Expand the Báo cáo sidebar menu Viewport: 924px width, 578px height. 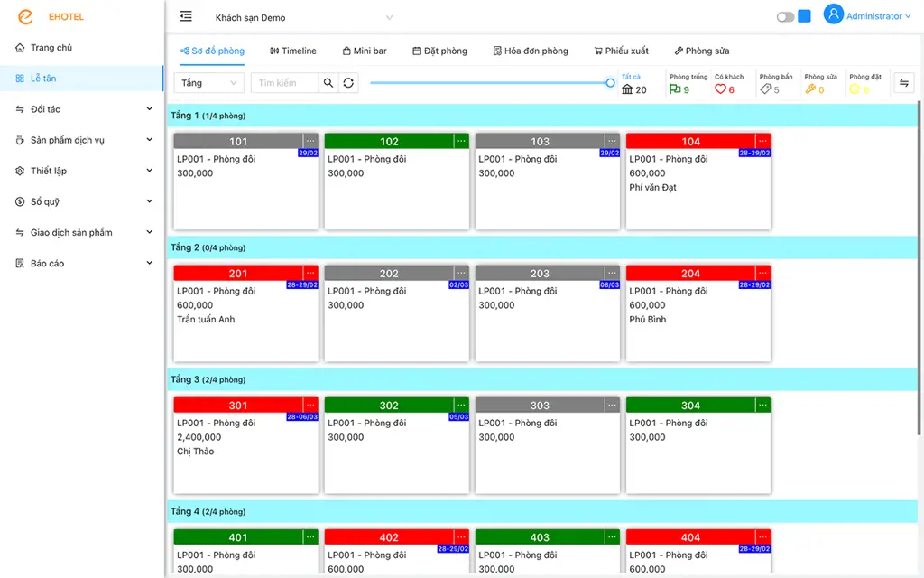pos(82,263)
